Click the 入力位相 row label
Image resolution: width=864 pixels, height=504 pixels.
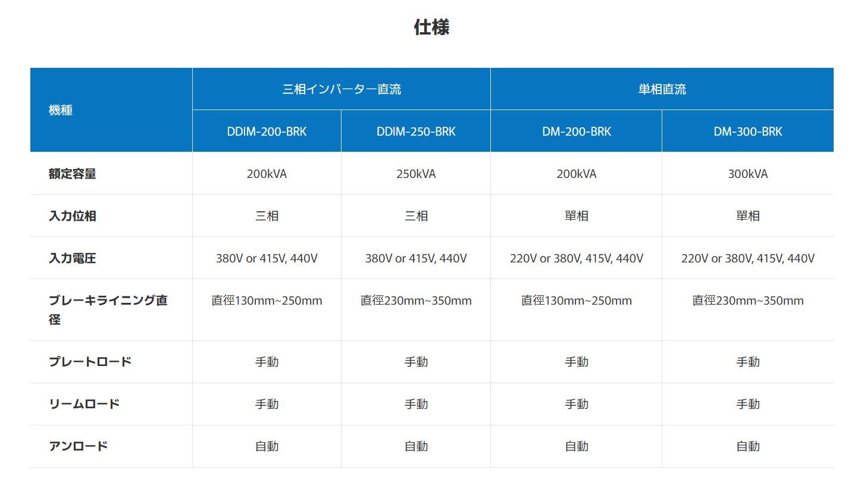coord(73,216)
